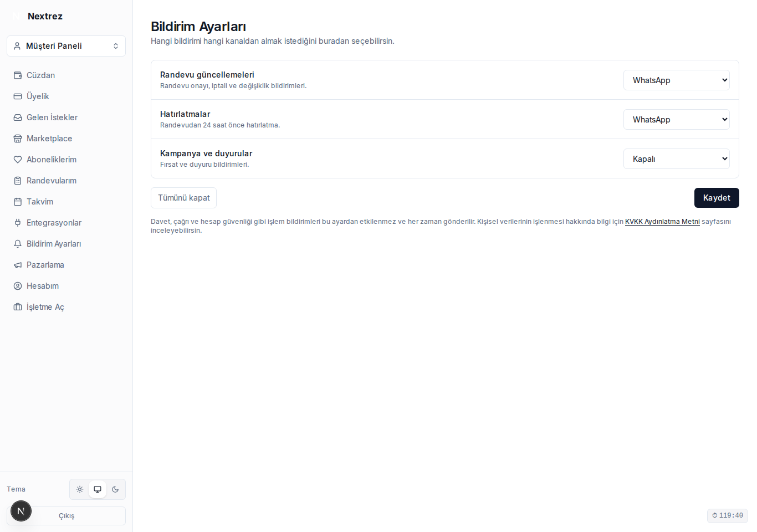757x532 pixels.
Task: Click the heart icon for Aboneliklerim
Action: 18,160
